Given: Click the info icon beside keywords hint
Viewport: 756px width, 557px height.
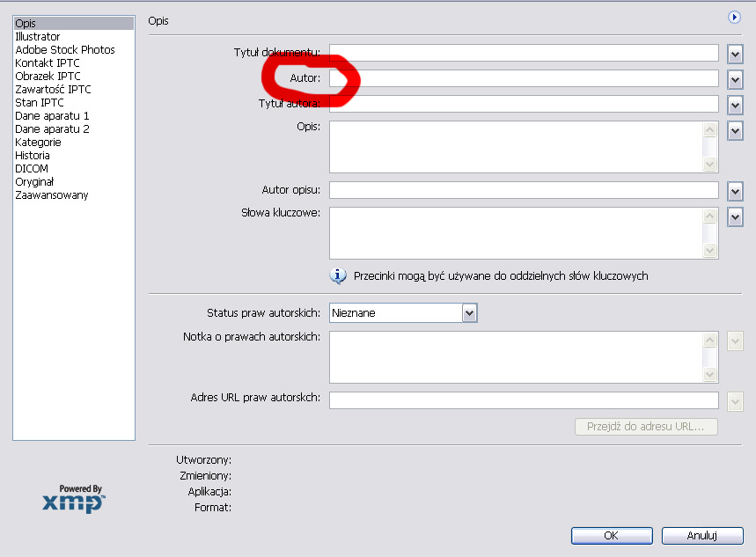Looking at the screenshot, I should pos(338,276).
